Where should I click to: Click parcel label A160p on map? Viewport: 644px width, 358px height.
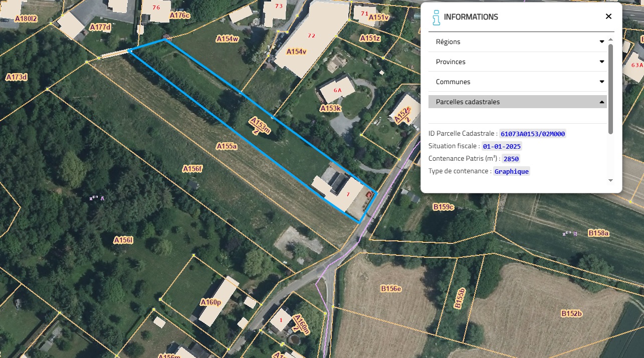[210, 302]
